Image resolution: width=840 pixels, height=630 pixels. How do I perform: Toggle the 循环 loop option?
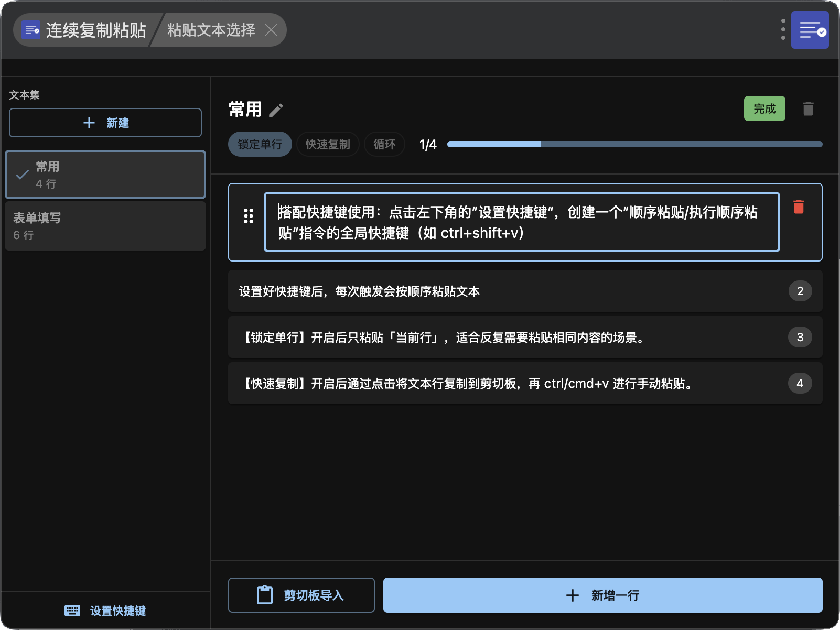click(384, 145)
